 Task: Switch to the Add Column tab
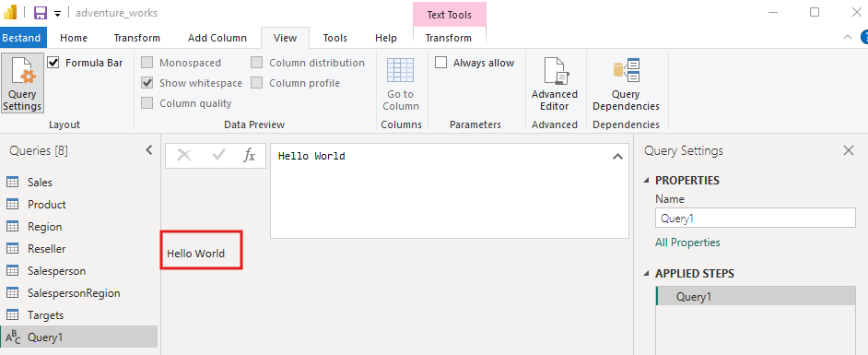(217, 38)
